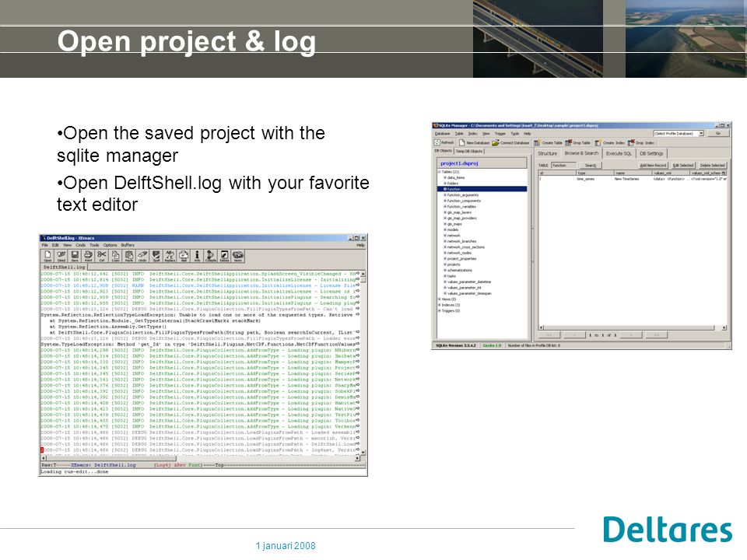The image size is (747, 560).
Task: Open the Options menu in XEmacs
Action: point(110,245)
